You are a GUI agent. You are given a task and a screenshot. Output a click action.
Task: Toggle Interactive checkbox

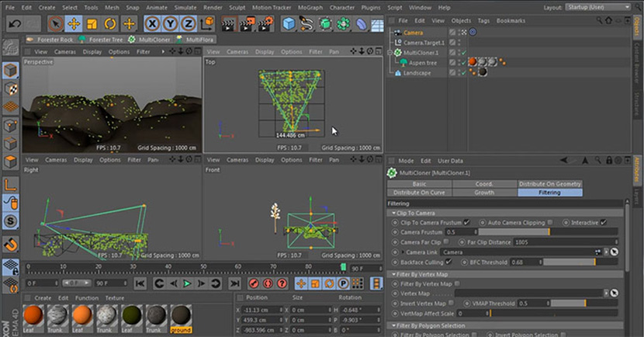click(603, 222)
